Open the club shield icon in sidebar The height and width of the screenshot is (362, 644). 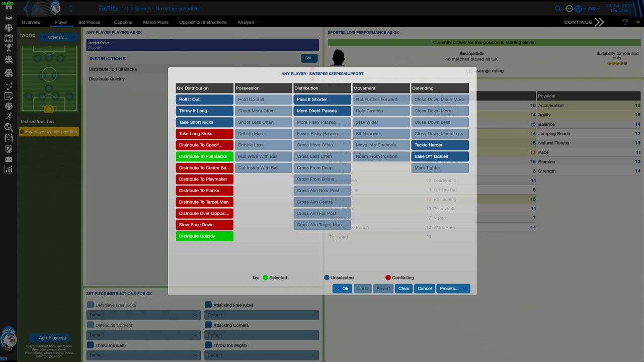coord(9,149)
